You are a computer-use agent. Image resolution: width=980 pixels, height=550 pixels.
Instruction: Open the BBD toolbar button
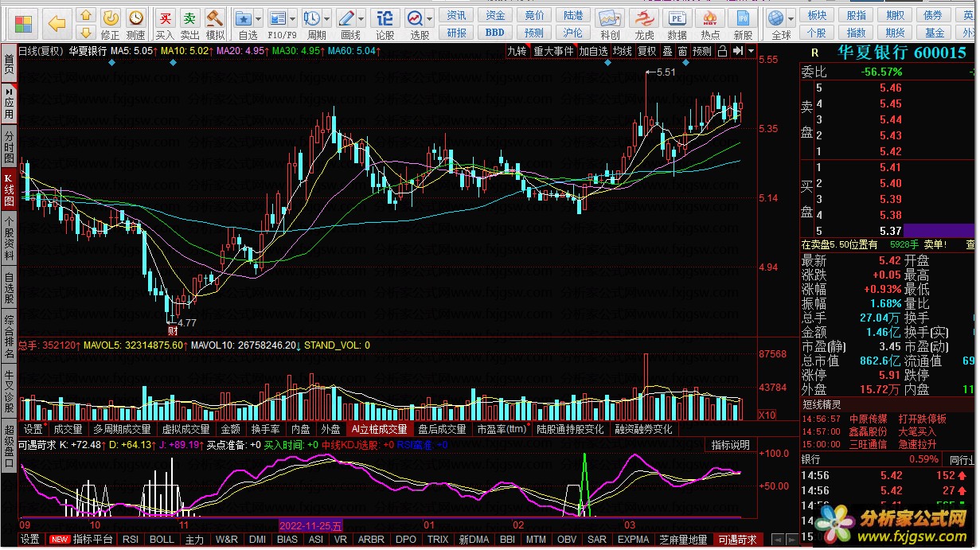(x=495, y=33)
